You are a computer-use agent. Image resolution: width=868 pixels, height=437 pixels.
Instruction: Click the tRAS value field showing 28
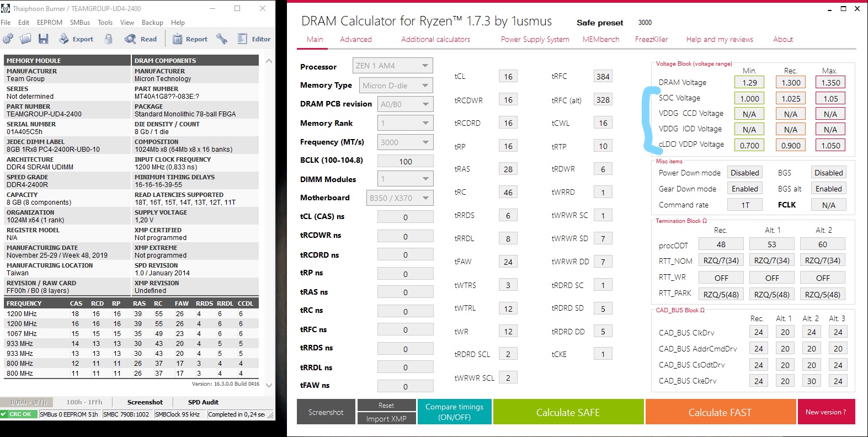click(x=508, y=169)
